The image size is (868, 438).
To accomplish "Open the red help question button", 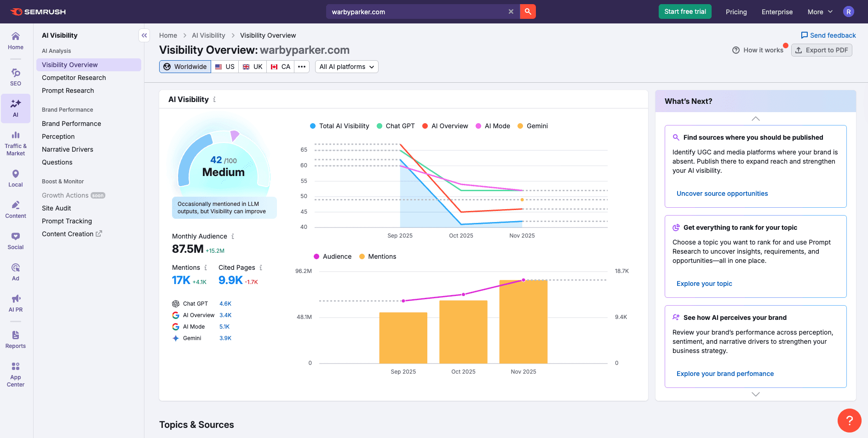I will tap(850, 421).
